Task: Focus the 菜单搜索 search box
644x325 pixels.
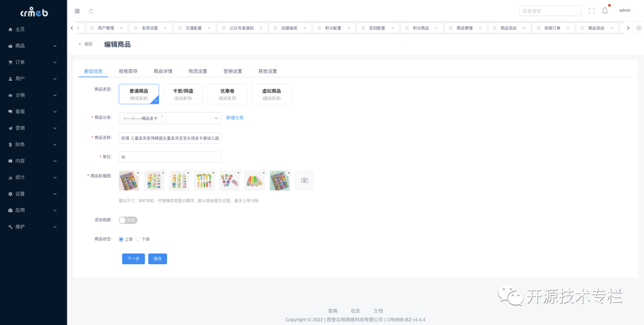Action: tap(550, 11)
